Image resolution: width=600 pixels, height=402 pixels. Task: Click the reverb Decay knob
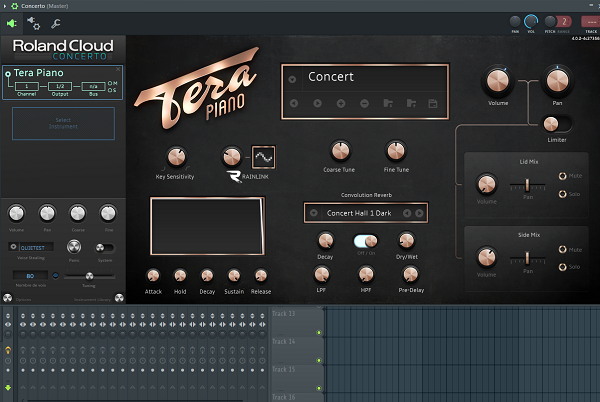coord(326,241)
